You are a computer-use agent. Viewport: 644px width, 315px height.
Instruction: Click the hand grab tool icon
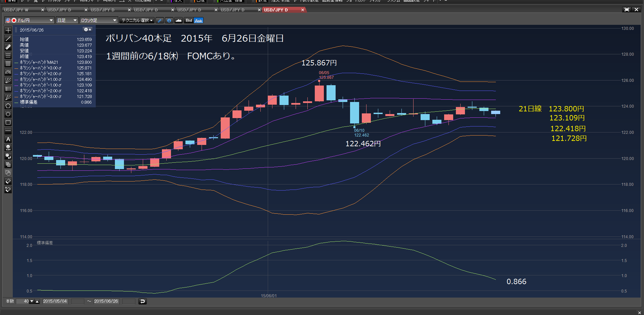point(8,173)
